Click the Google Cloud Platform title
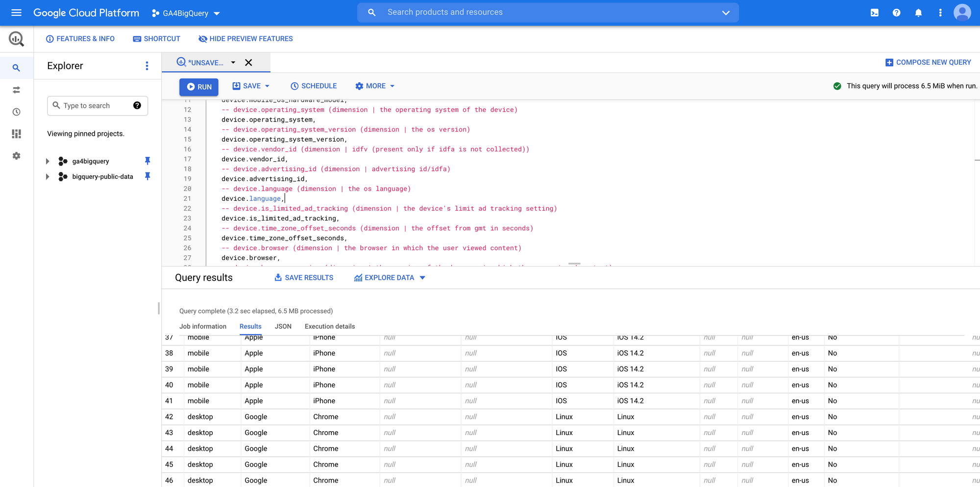Viewport: 980px width, 487px height. [x=86, y=13]
